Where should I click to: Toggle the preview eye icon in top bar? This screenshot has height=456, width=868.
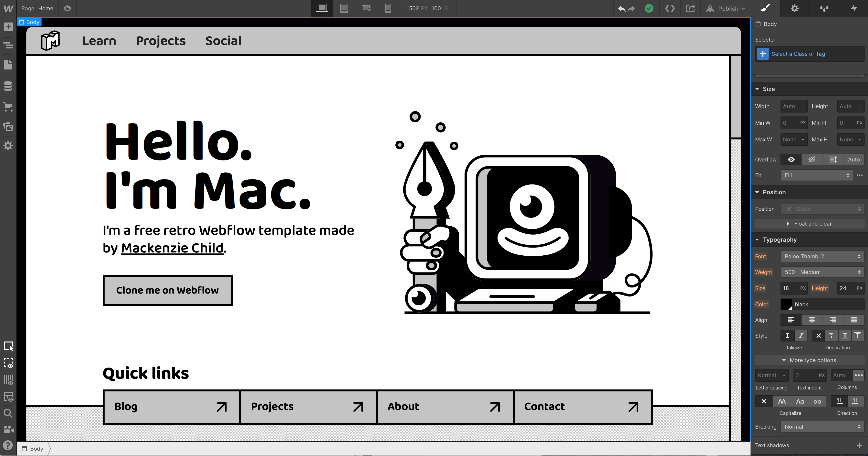pyautogui.click(x=67, y=8)
